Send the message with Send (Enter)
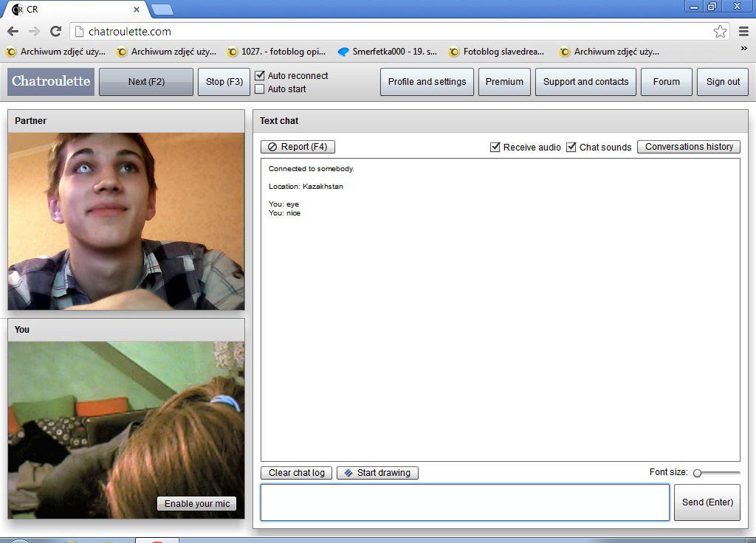This screenshot has width=756, height=543. point(707,502)
